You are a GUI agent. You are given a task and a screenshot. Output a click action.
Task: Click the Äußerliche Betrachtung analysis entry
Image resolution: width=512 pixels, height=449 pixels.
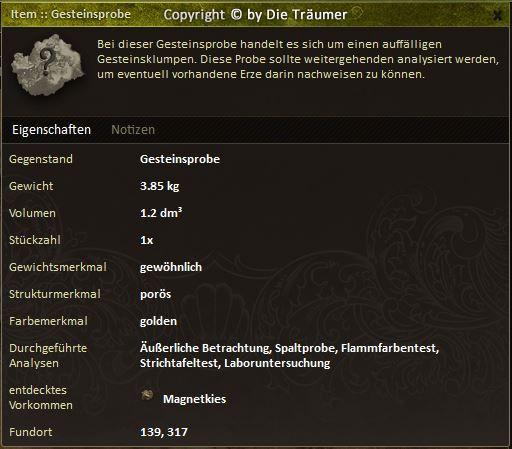(206, 348)
